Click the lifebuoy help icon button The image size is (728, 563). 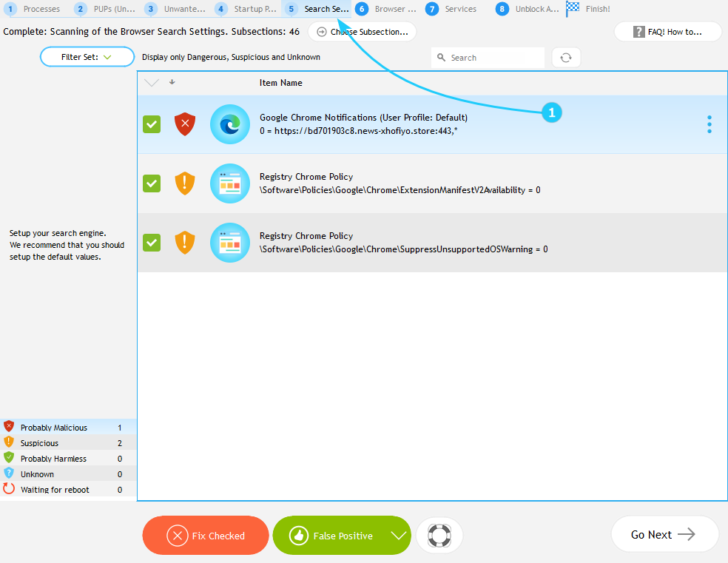tap(439, 536)
